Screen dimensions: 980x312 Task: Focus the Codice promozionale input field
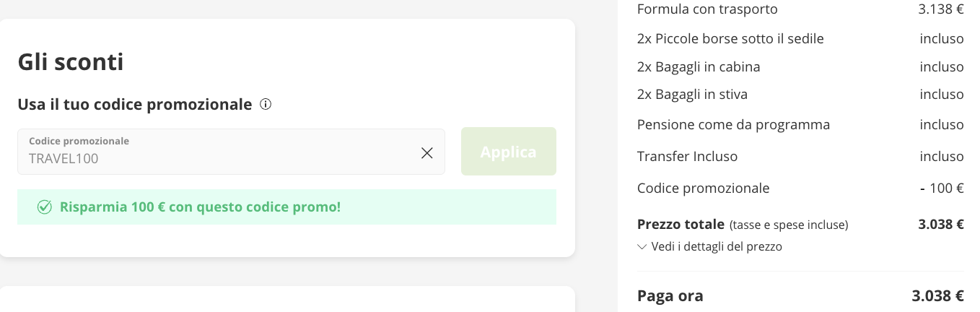coord(216,158)
